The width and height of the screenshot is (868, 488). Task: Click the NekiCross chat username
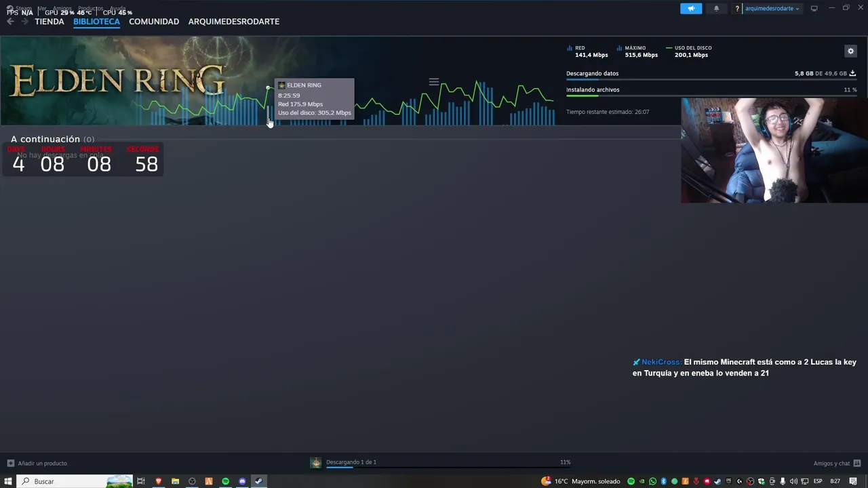pos(661,362)
